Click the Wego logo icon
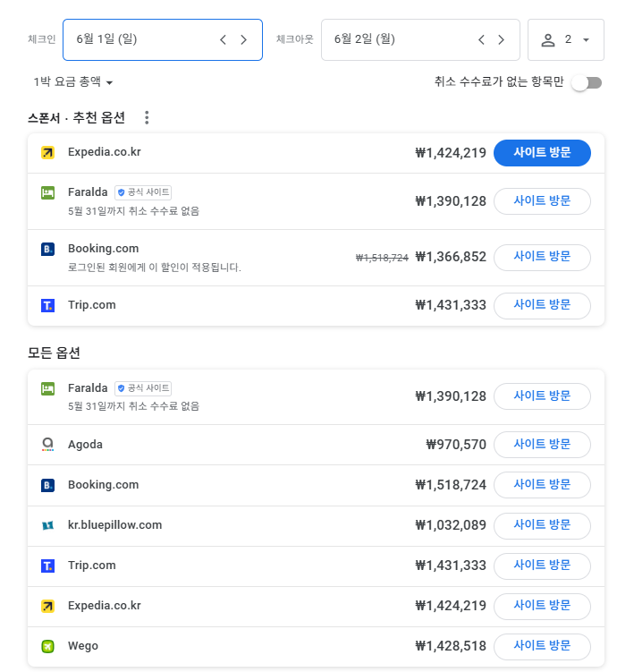This screenshot has width=617, height=672. [47, 646]
